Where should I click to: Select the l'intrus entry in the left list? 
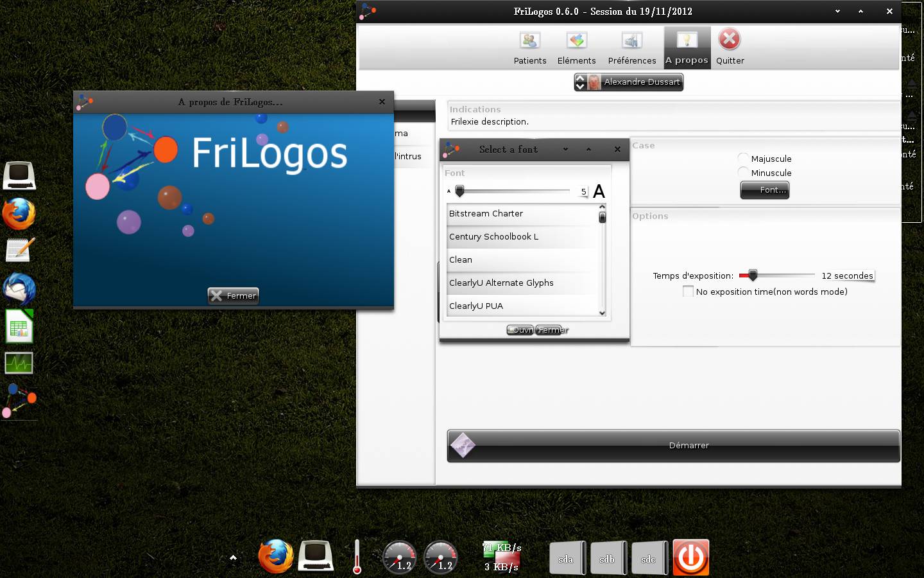pyautogui.click(x=408, y=156)
